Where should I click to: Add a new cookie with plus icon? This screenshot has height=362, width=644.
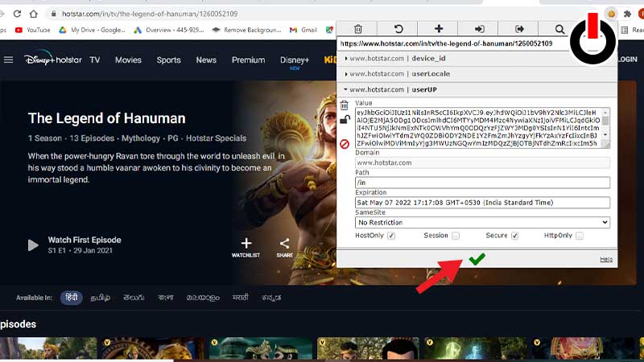click(x=438, y=29)
